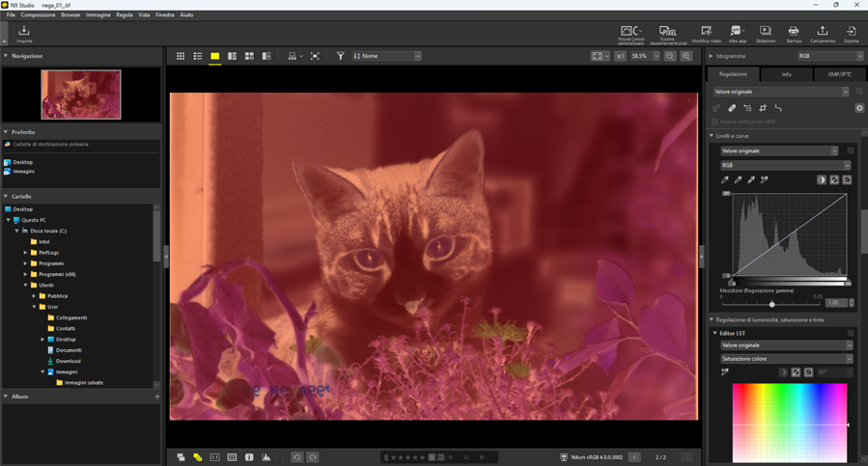Enable Regola utilizzando HDR checkbox
The width and height of the screenshot is (868, 466).
click(x=715, y=122)
